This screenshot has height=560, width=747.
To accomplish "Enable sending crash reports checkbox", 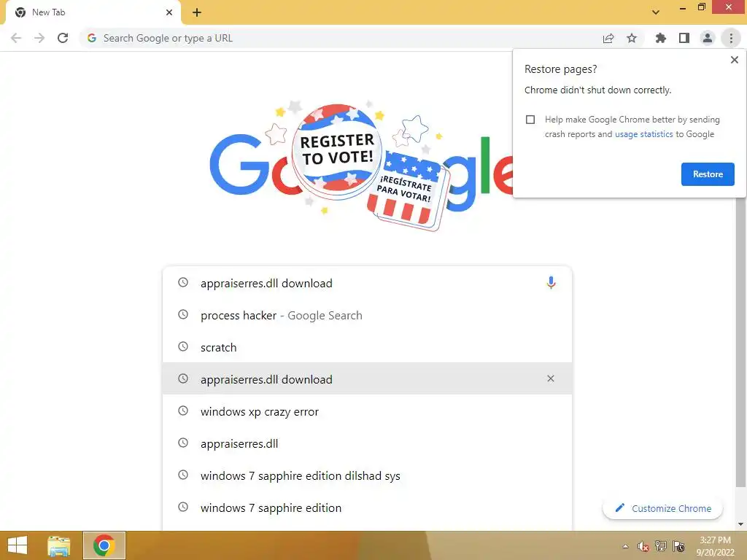I will pos(530,120).
